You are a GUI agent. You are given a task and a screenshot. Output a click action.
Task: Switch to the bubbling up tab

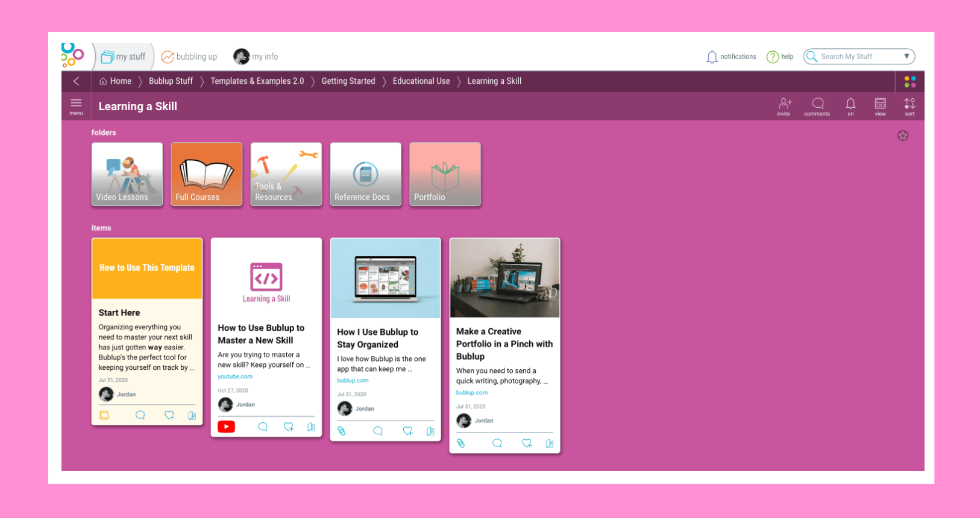click(189, 57)
